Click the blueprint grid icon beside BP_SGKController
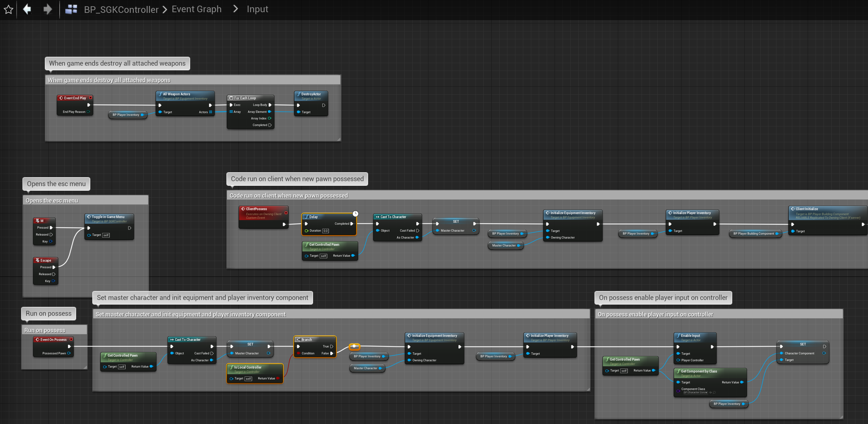This screenshot has height=424, width=868. 71,9
